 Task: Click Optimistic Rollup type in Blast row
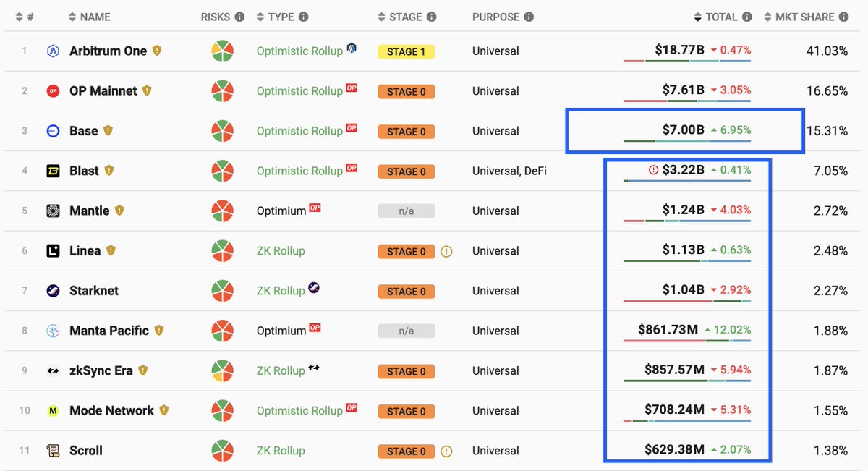pos(299,171)
